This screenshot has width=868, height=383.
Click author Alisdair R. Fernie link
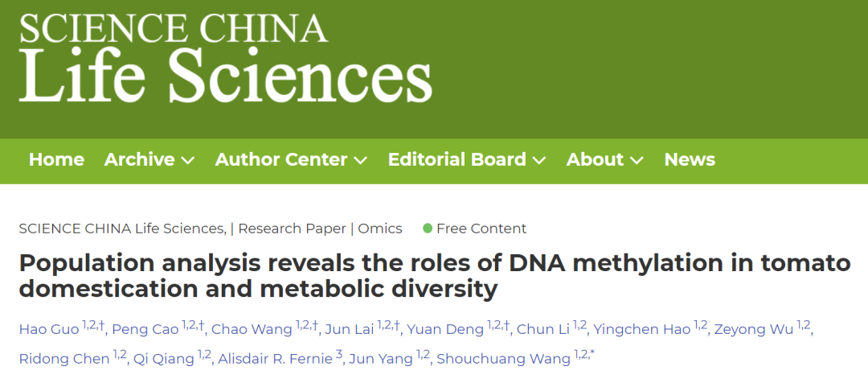275,359
